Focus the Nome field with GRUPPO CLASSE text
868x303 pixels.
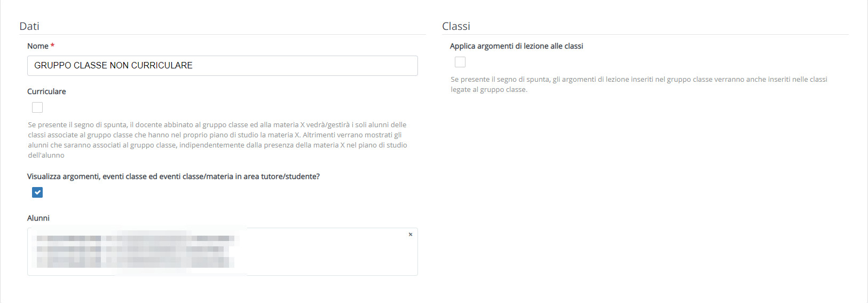tap(223, 66)
